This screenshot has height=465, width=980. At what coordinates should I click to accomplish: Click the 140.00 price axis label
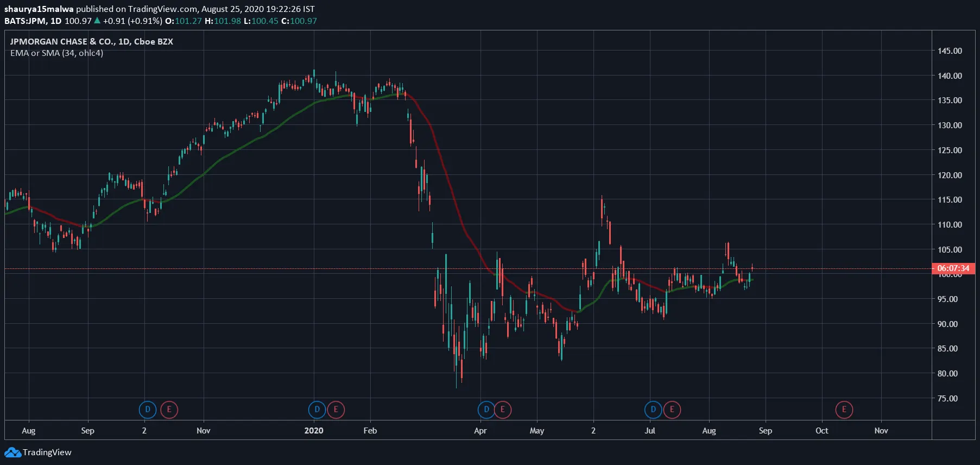point(950,76)
